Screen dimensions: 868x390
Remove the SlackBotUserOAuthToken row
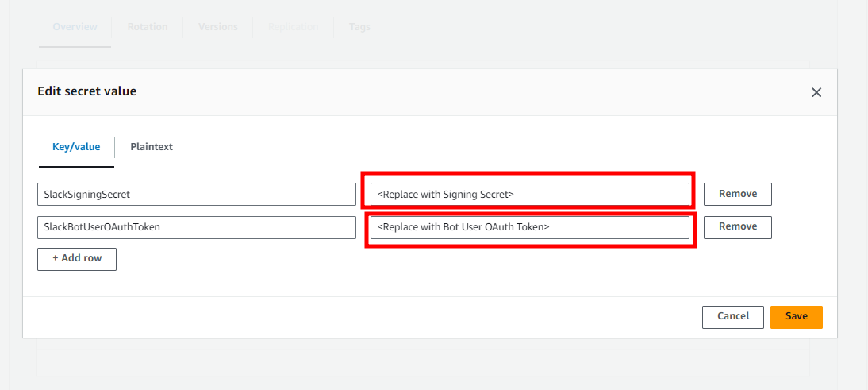(x=737, y=227)
